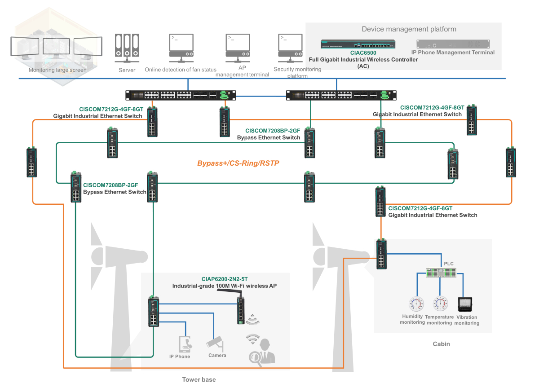
Task: Click the IP Phone icon
Action: pyautogui.click(x=186, y=344)
